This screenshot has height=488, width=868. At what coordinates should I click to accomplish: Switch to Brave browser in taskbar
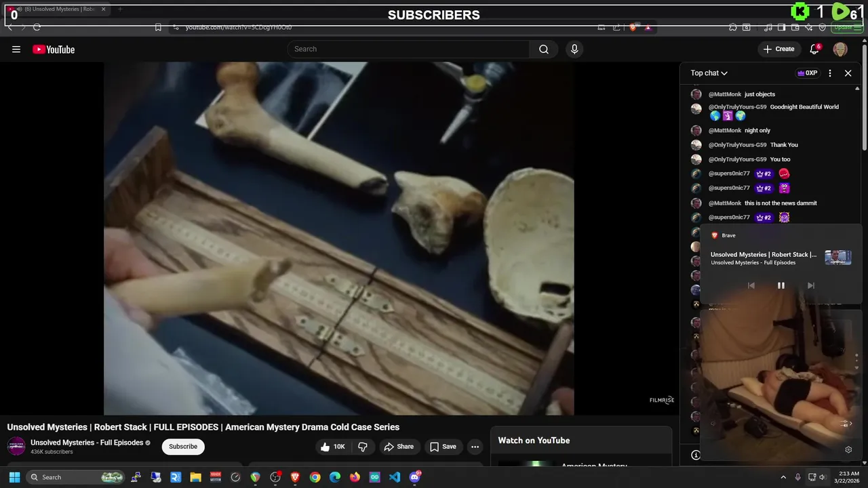tap(295, 477)
